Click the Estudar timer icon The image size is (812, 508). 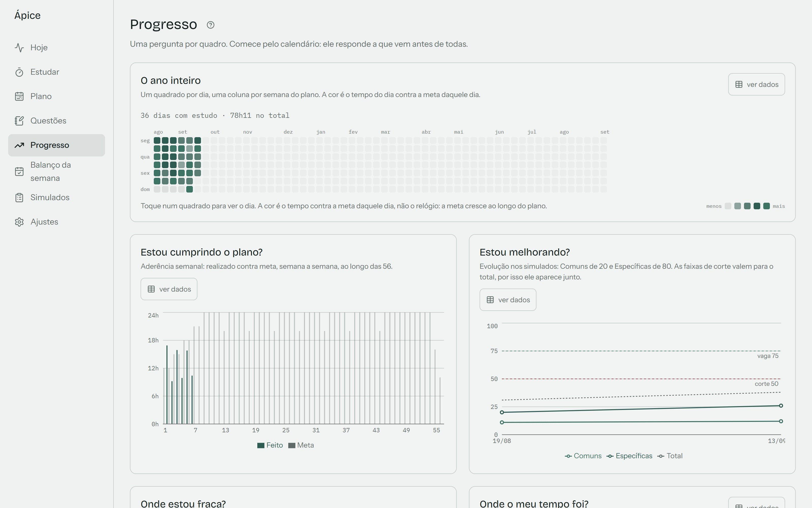tap(19, 72)
